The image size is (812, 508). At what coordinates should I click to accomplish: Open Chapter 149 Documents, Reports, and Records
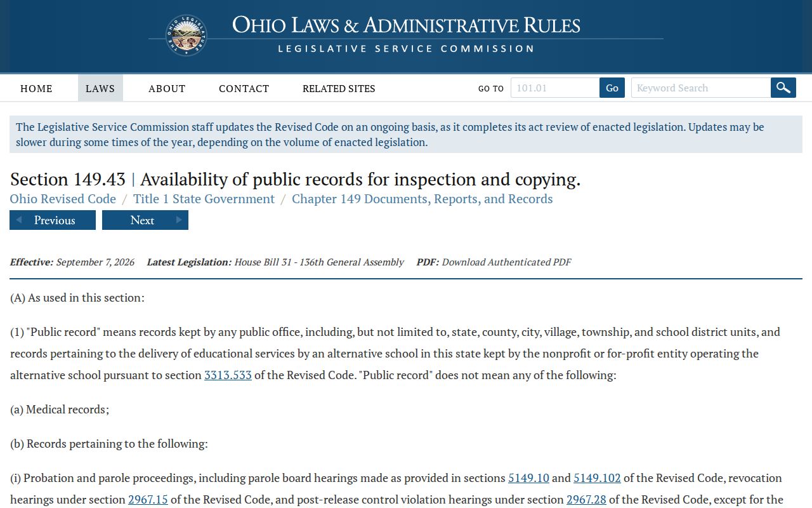(422, 199)
